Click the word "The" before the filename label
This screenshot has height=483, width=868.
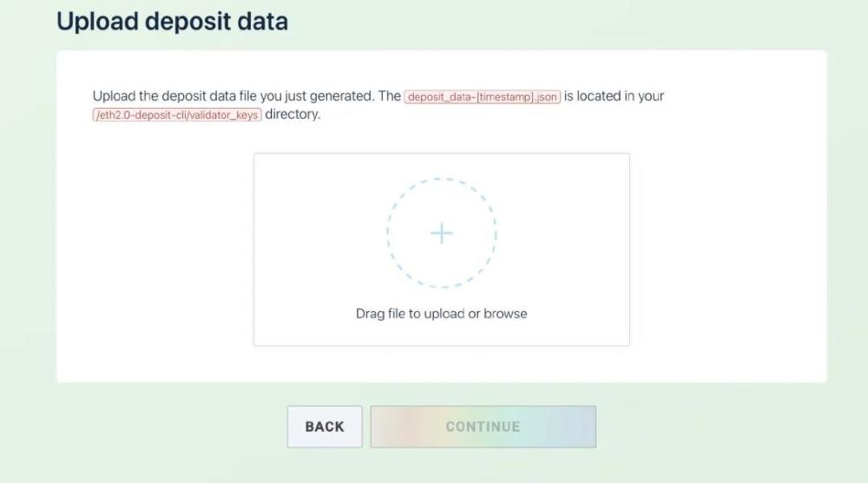(x=390, y=96)
